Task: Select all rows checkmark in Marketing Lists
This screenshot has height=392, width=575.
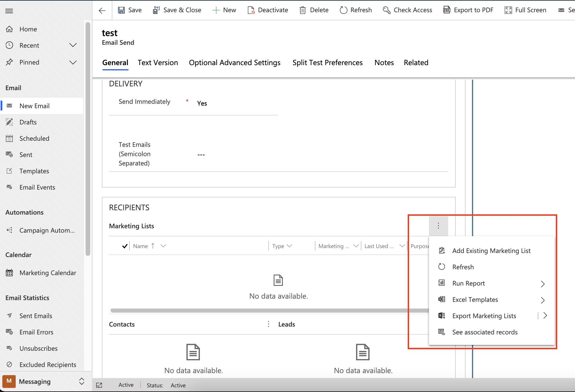Action: (x=125, y=246)
